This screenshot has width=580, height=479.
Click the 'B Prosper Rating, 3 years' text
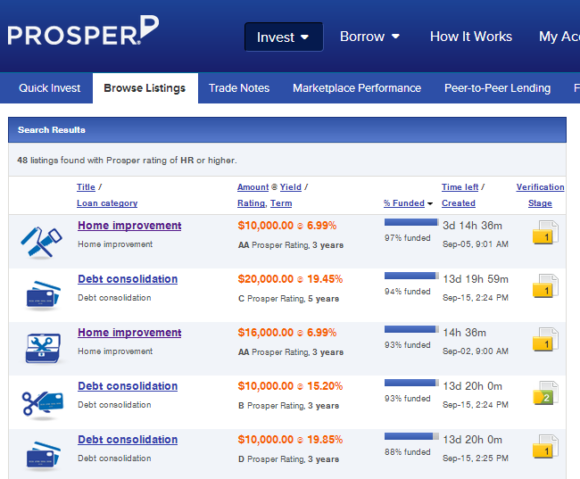(x=289, y=406)
